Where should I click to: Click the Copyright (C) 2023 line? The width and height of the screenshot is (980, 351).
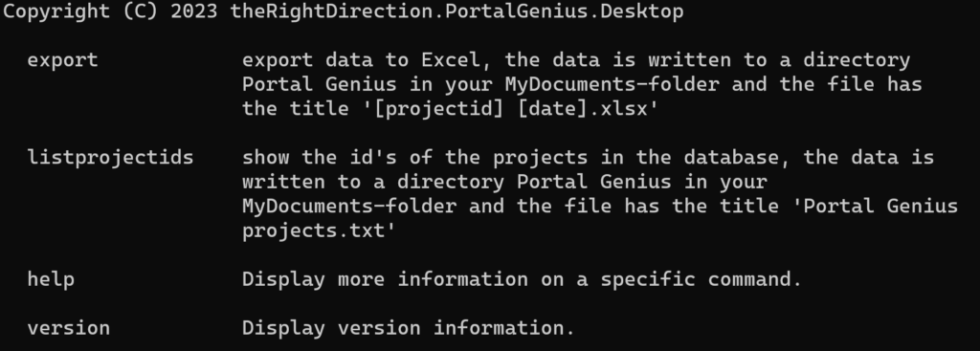(344, 11)
